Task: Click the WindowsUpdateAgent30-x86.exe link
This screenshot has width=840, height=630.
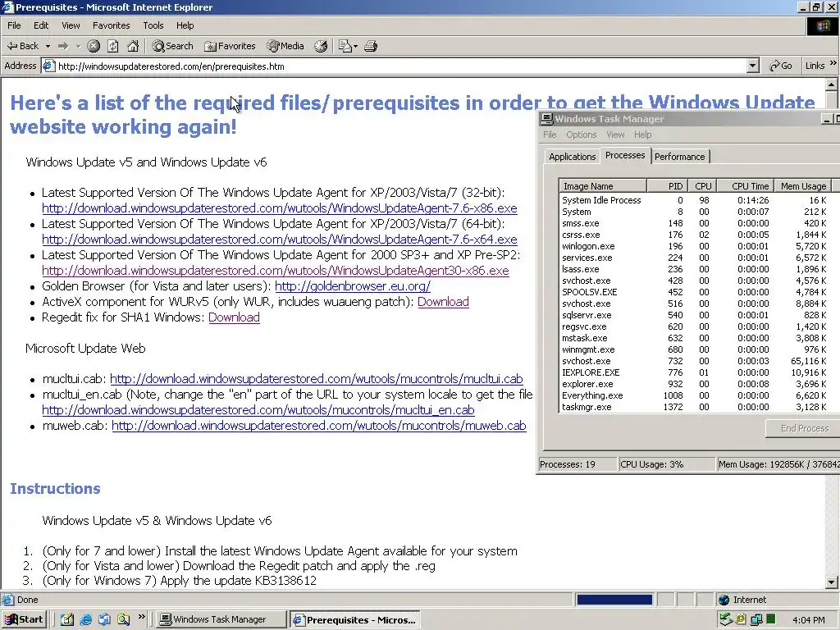Action: pyautogui.click(x=276, y=271)
